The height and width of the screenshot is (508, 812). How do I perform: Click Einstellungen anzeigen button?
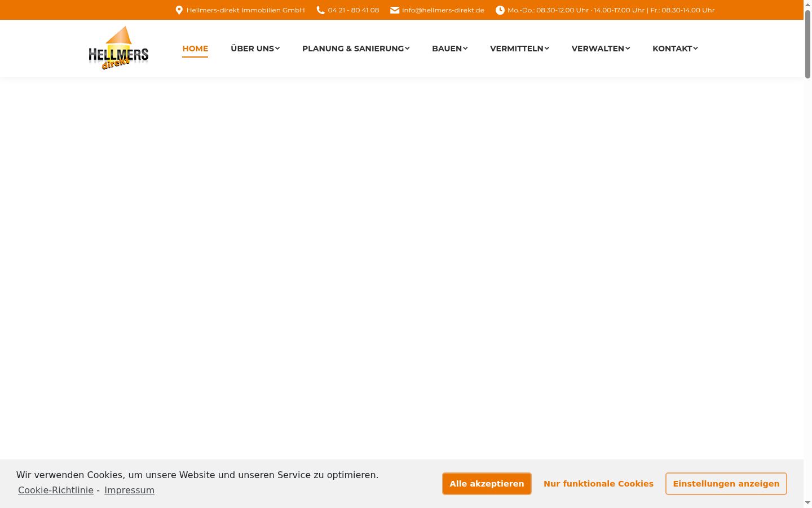pos(726,484)
